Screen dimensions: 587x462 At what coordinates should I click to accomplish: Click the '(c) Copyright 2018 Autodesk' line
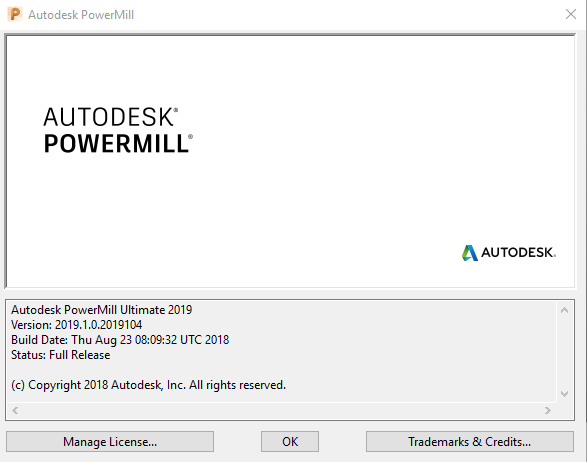click(x=148, y=385)
